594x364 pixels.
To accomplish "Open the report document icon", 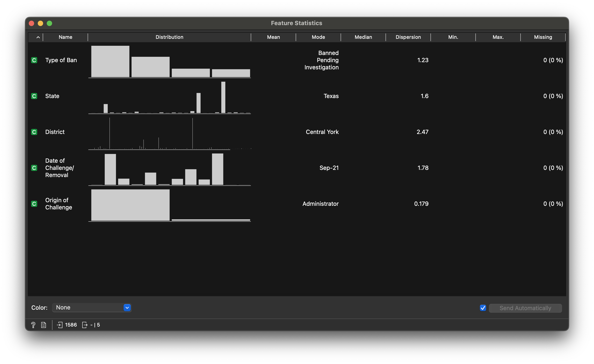I will coord(44,325).
